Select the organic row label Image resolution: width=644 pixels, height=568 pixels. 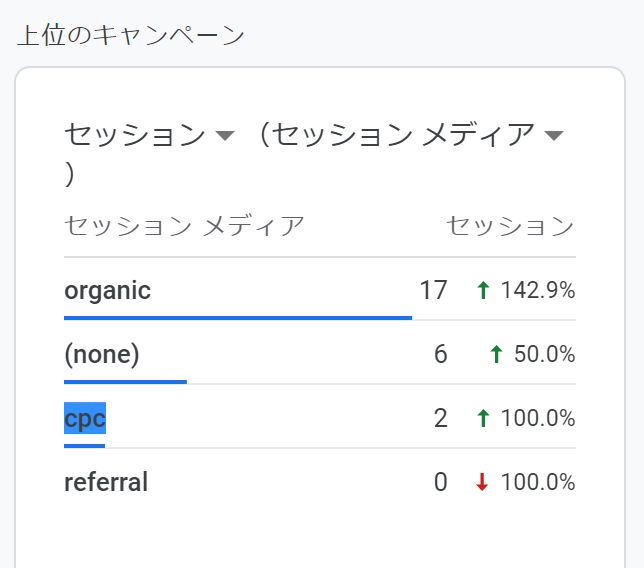pyautogui.click(x=107, y=291)
